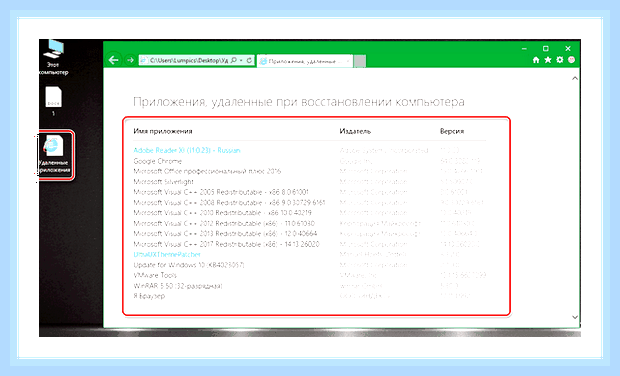
Task: Click the 'WinRAR 5.50 (32-разрядная)' entry
Action: 178,286
